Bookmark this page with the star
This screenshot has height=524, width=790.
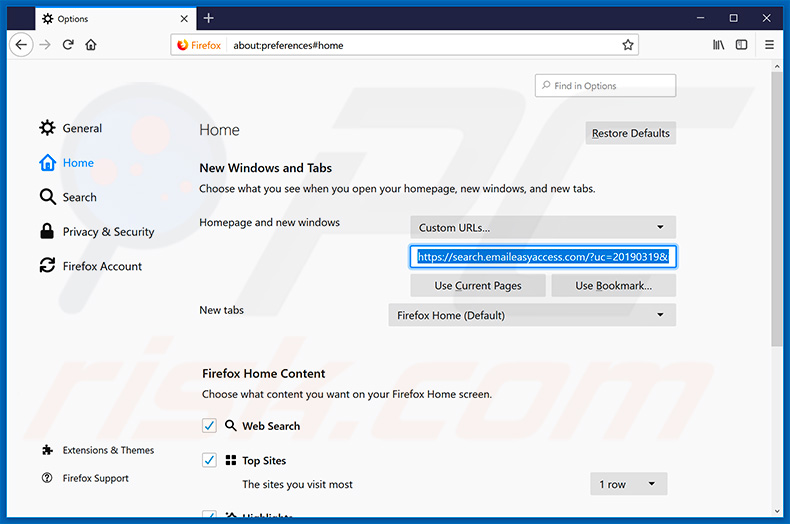pos(627,45)
